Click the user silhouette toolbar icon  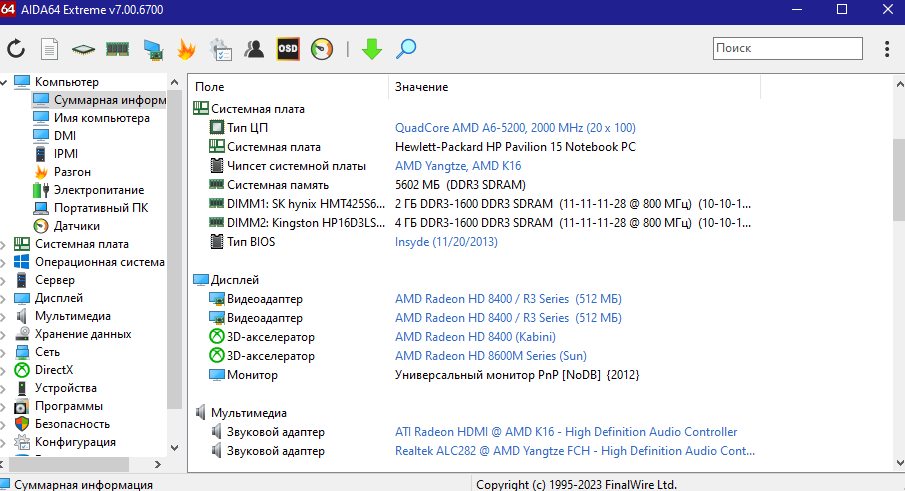click(254, 49)
